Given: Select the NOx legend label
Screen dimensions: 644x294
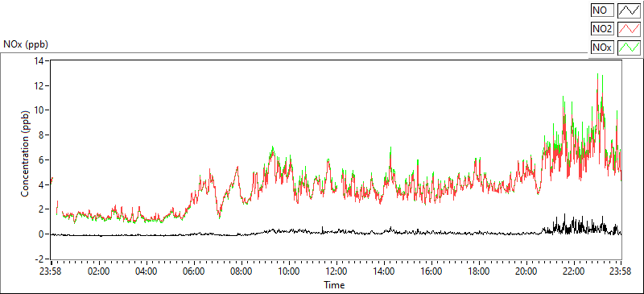Looking at the screenshot, I should (x=602, y=48).
